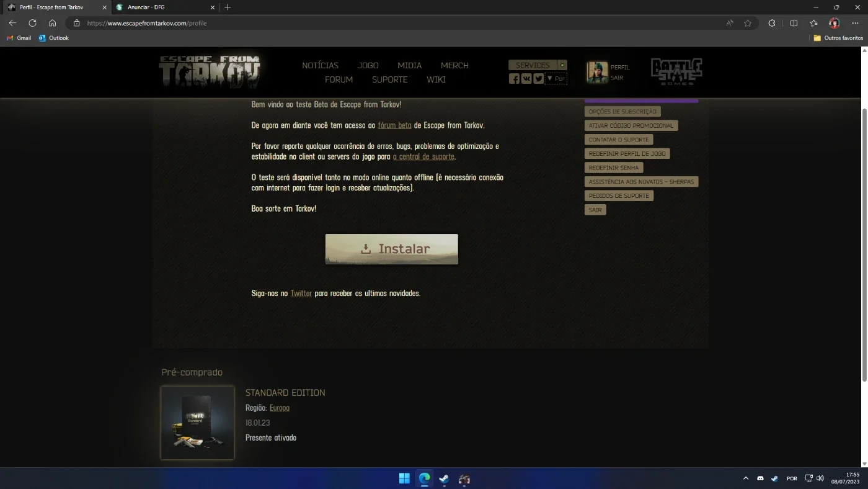Open the Europa region link

(x=280, y=408)
